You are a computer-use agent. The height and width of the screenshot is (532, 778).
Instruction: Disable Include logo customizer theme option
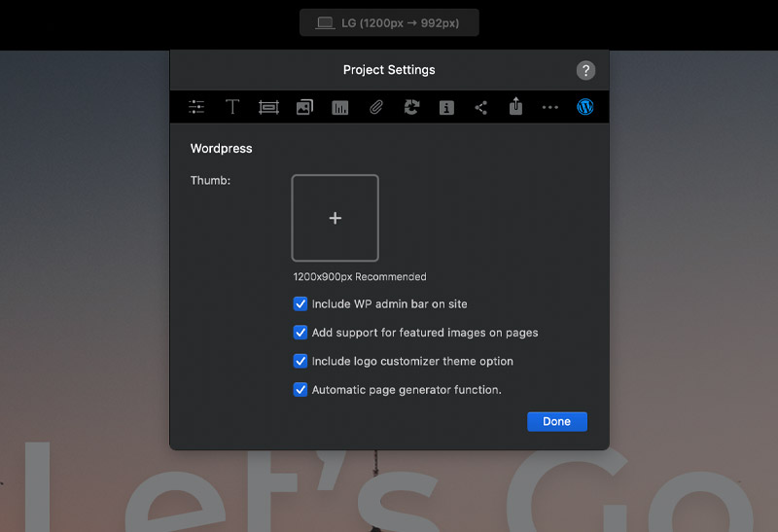(x=301, y=361)
